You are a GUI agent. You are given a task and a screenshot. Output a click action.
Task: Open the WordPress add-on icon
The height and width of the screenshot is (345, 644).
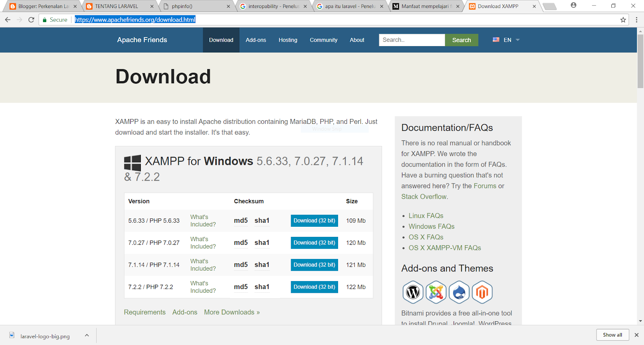413,292
